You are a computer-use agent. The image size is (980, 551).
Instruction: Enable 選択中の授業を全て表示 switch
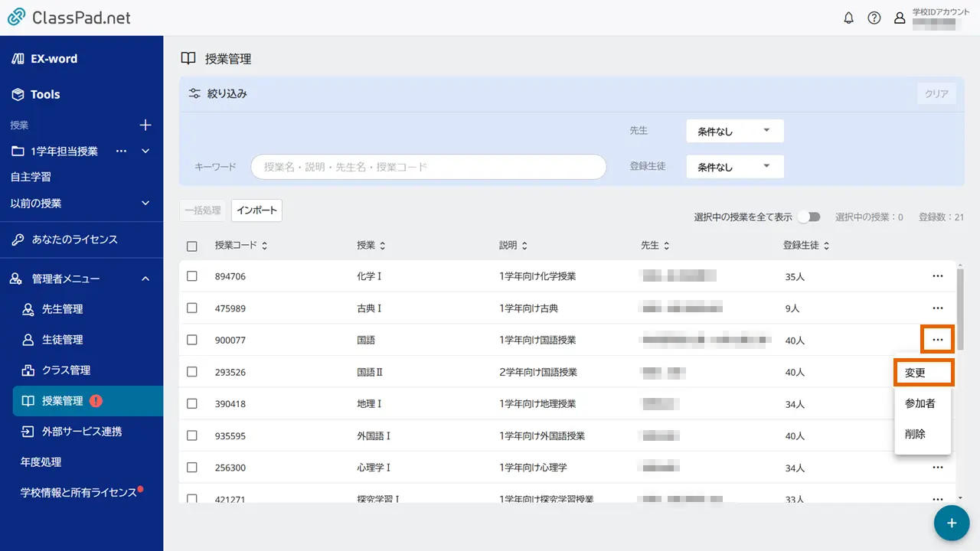809,217
